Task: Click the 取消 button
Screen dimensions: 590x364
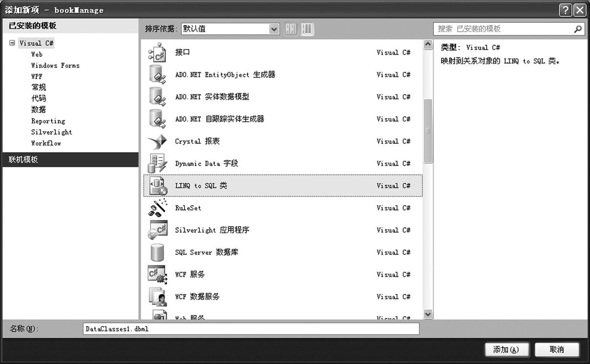Action: (557, 350)
